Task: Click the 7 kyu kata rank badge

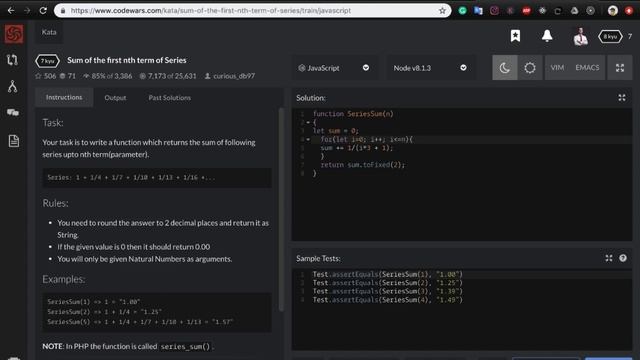Action: pyautogui.click(x=47, y=61)
